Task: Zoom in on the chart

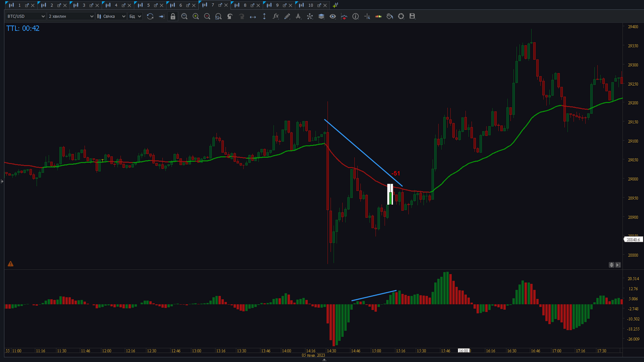Action: point(196,16)
